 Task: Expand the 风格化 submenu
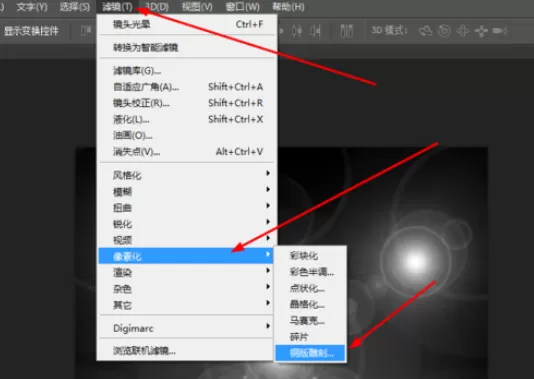coord(187,175)
